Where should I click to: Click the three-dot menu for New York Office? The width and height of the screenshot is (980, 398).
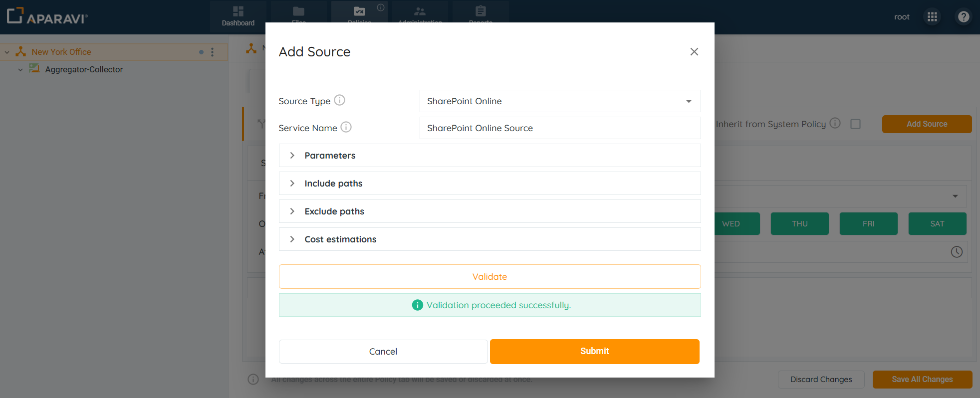[213, 52]
